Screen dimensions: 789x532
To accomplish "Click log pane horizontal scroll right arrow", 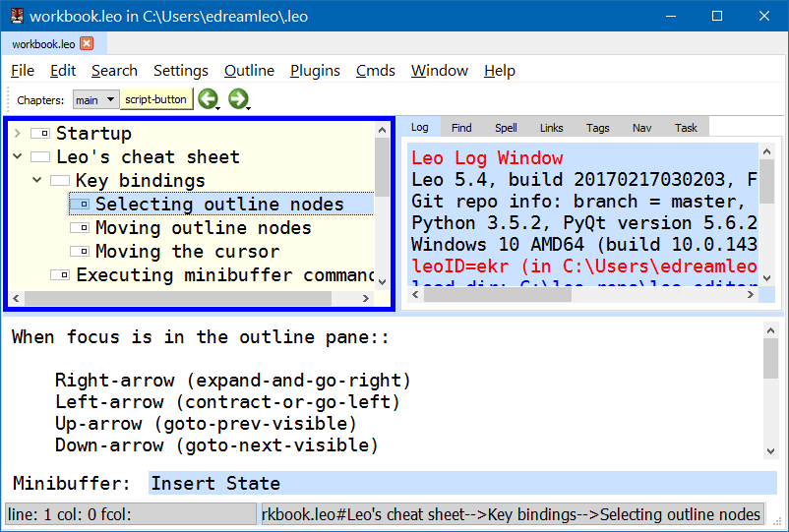I will click(x=751, y=295).
